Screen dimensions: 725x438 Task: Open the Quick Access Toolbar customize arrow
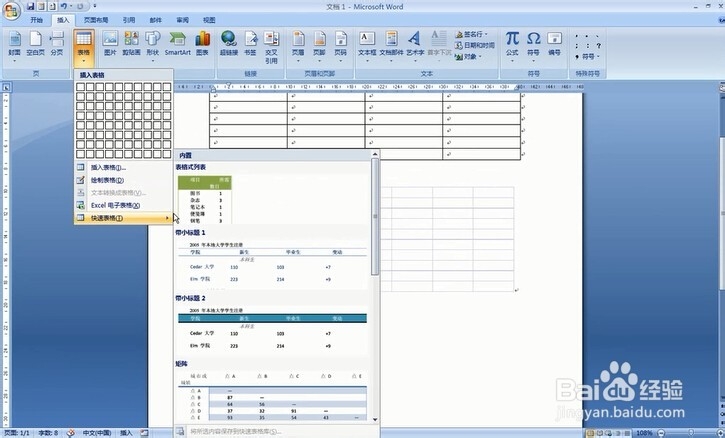coord(95,6)
